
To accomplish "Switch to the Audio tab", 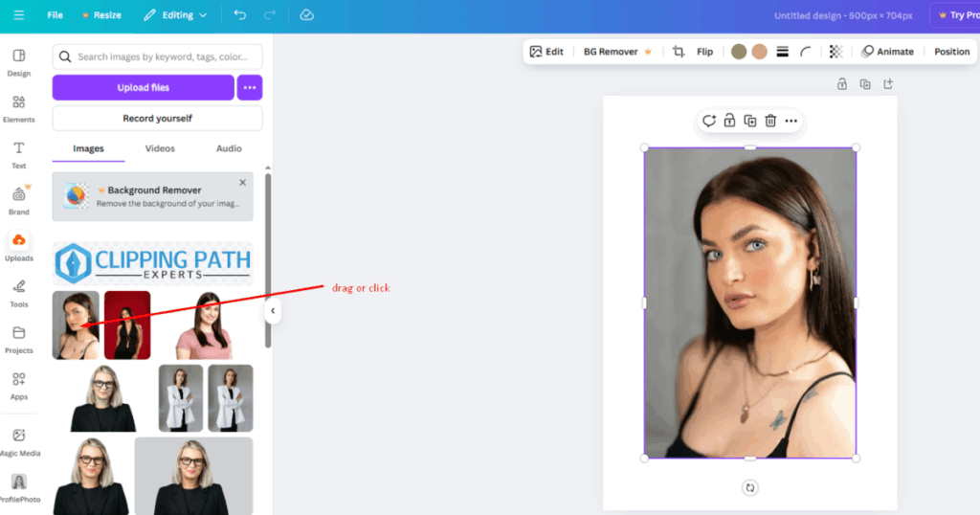I will (x=229, y=148).
